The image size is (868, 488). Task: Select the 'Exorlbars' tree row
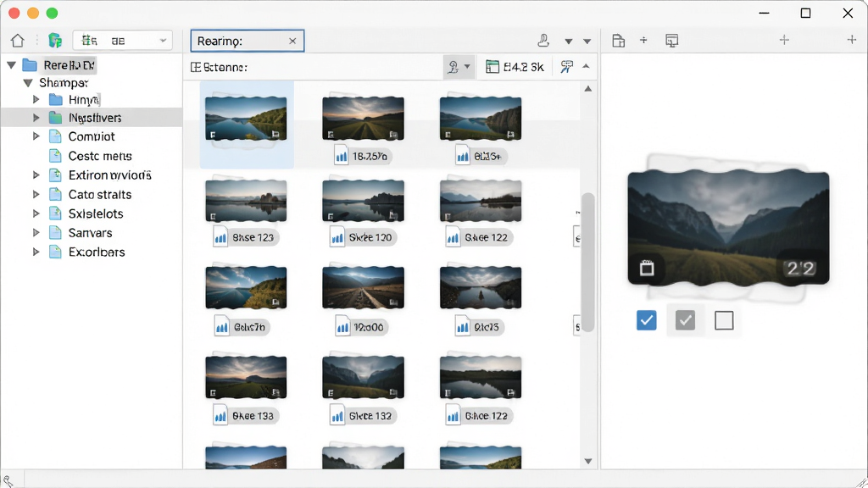click(92, 252)
